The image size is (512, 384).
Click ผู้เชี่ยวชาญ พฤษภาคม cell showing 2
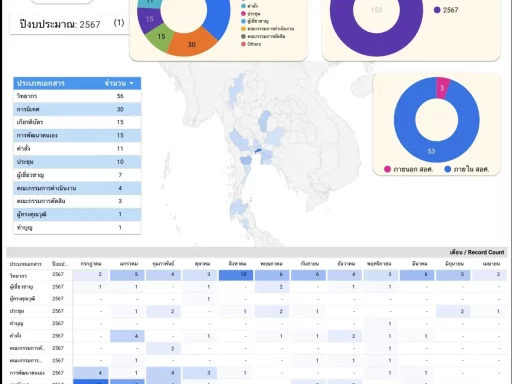click(x=272, y=287)
